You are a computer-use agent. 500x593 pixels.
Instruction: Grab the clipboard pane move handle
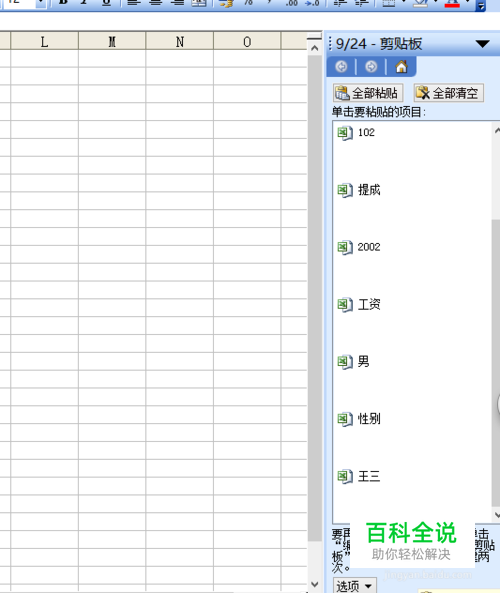(330, 43)
